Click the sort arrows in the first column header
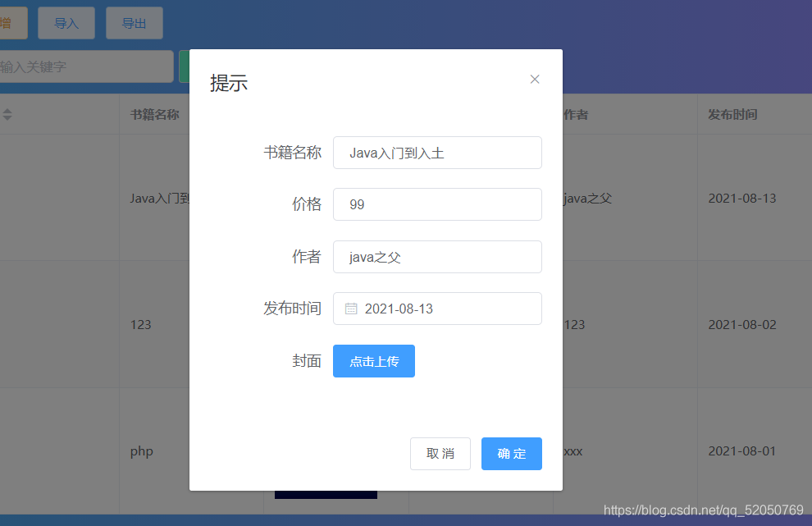The image size is (812, 526). click(x=7, y=115)
